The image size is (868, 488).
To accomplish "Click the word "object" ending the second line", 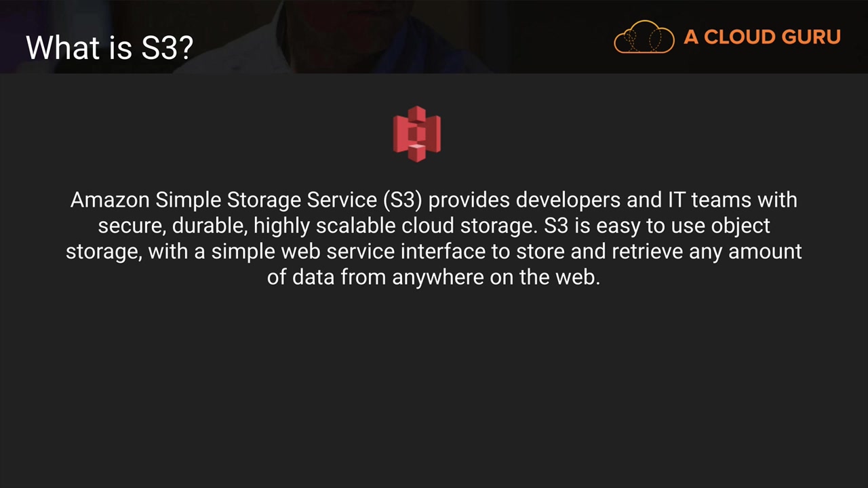I will click(740, 226).
